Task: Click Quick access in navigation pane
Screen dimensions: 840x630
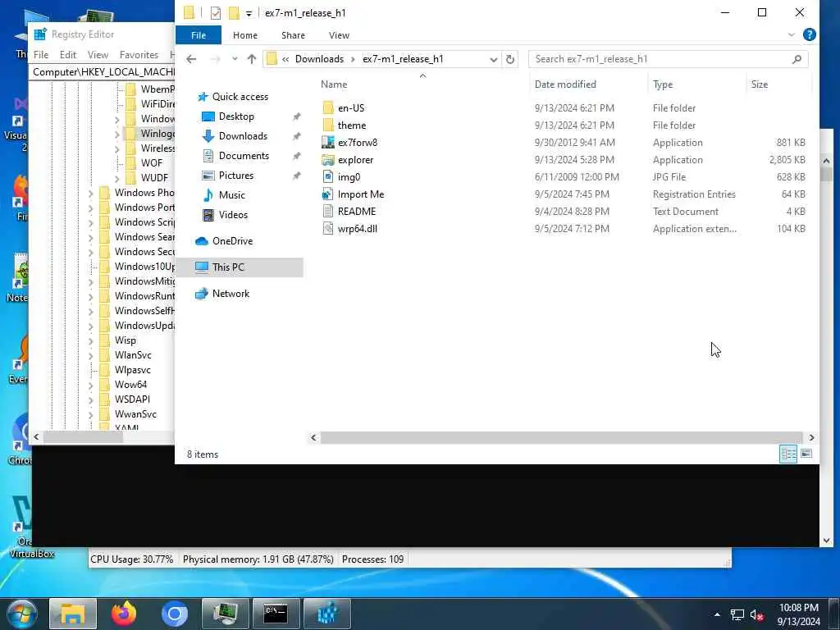Action: pos(240,97)
